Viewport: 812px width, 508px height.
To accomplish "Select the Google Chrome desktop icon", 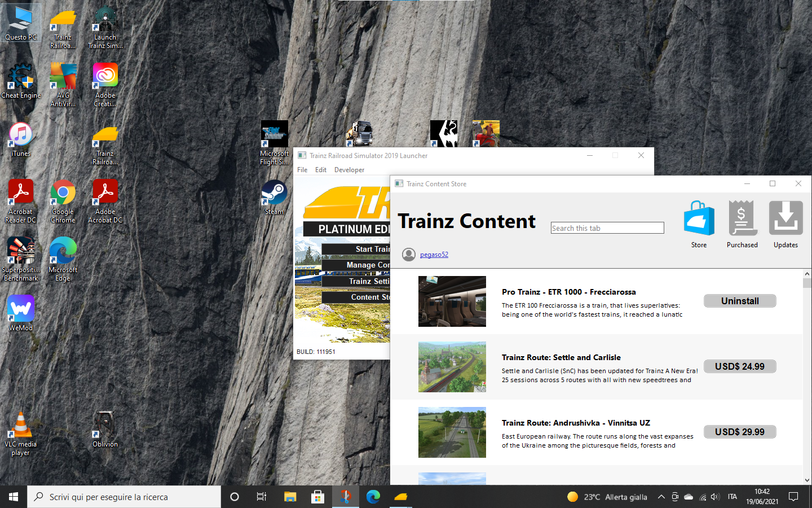I will pos(63,202).
